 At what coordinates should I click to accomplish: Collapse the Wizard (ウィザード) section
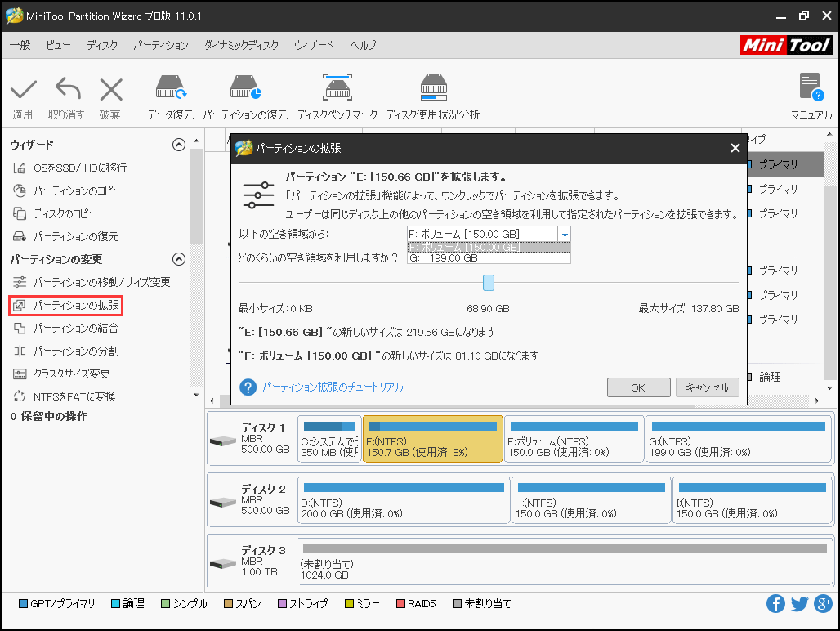click(x=179, y=145)
